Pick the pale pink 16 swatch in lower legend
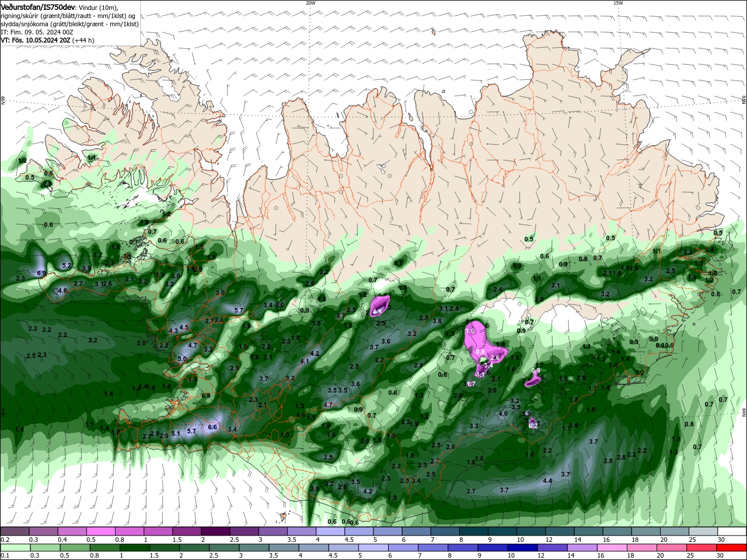Screen dimensions: 747x560 coord(612,548)
